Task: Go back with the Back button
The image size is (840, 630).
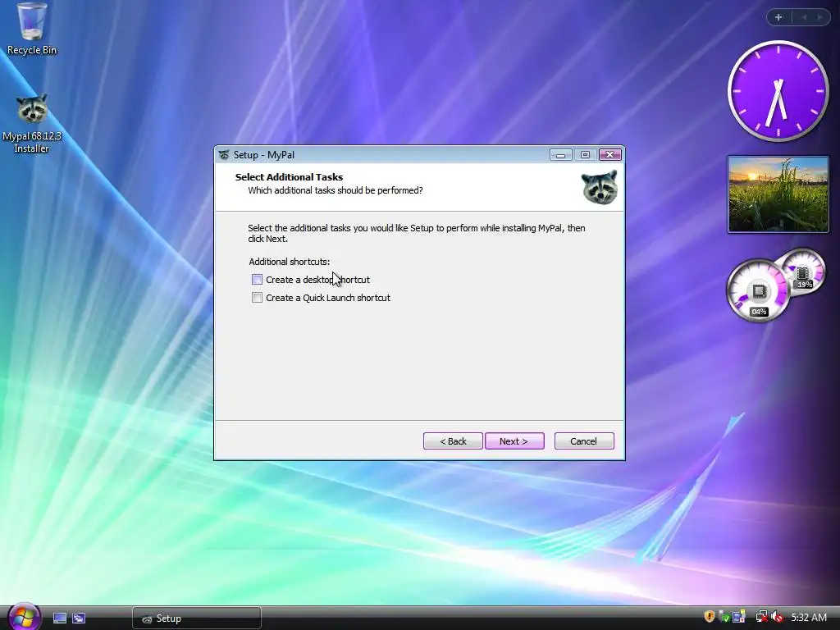Action: click(453, 441)
